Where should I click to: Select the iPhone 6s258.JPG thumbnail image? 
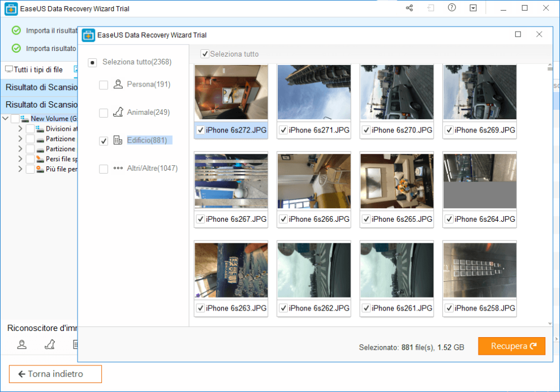[x=479, y=270]
